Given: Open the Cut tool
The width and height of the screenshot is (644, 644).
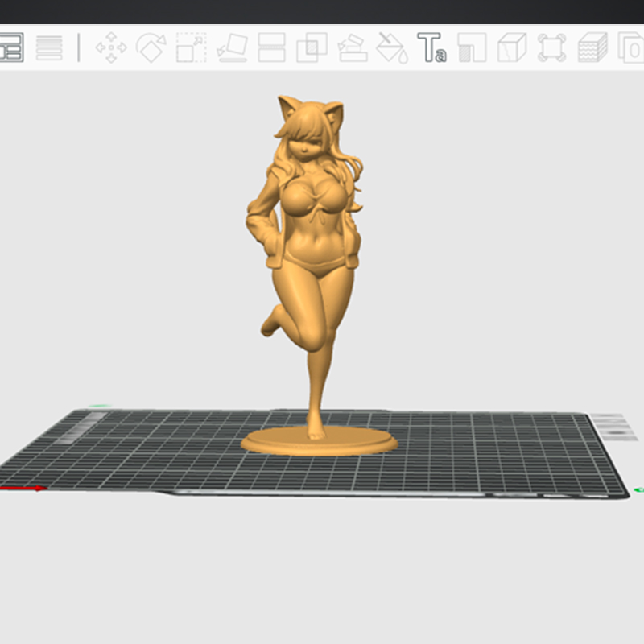Looking at the screenshot, I should point(271,47).
